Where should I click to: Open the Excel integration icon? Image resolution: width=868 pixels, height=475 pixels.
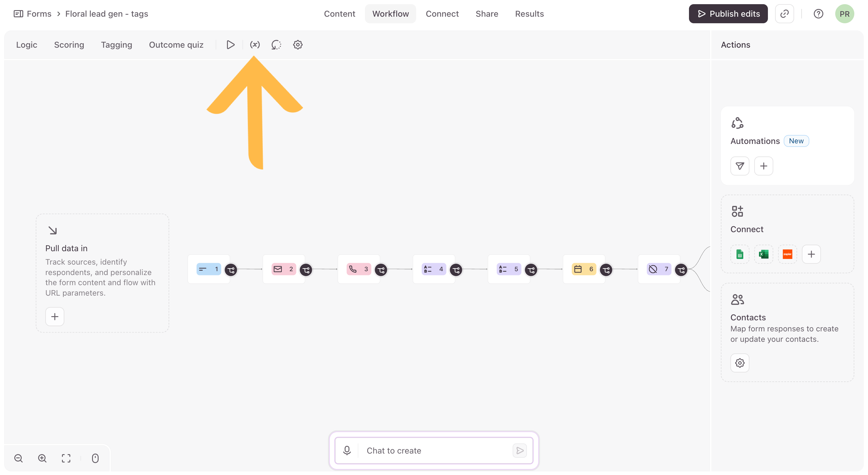pos(763,254)
